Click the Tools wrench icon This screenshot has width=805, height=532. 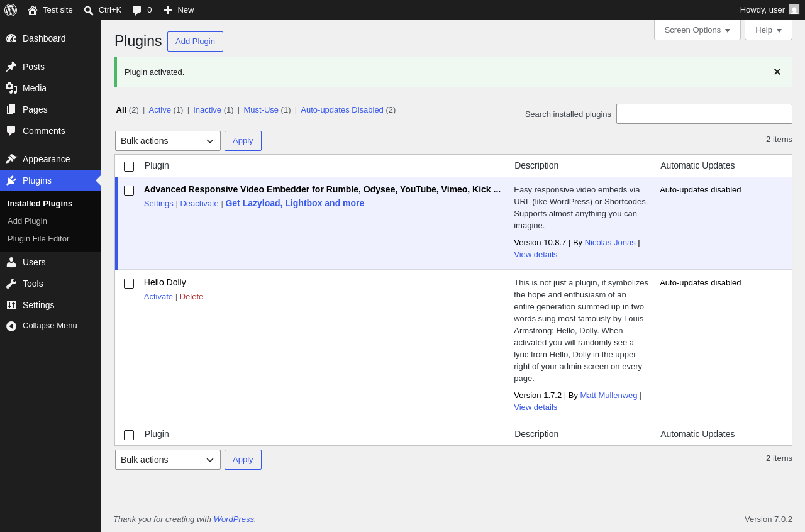pos(11,284)
